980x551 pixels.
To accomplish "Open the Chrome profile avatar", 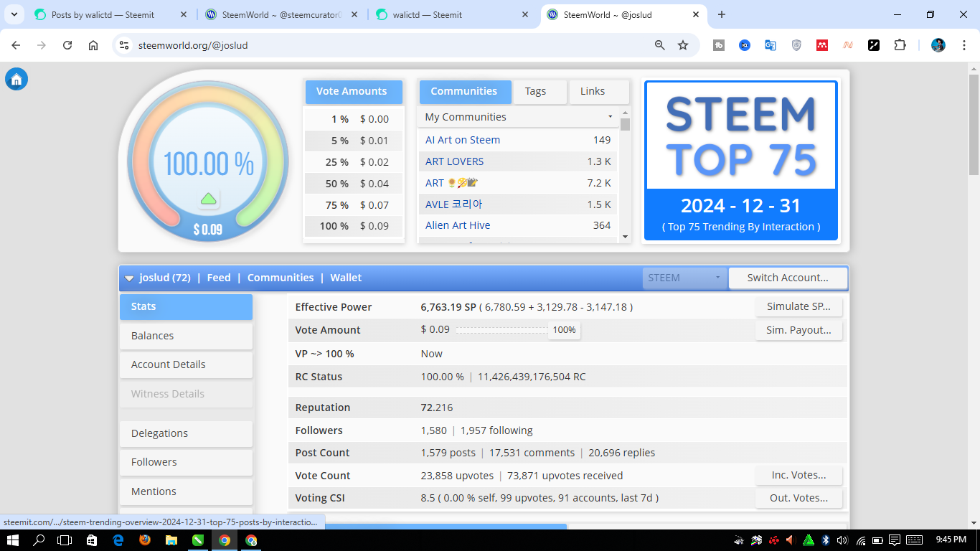I will pos(938,45).
